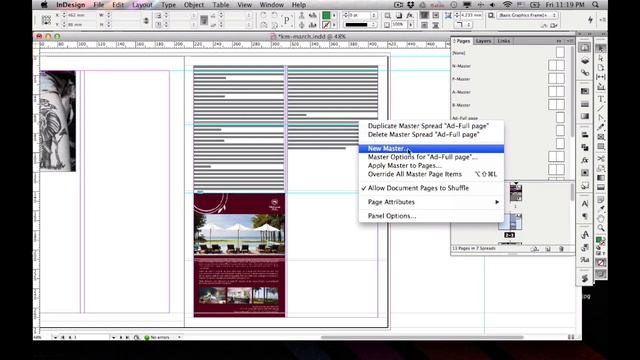Open the Wi-Fi status menu
This screenshot has width=640, height=360.
pos(507,5)
